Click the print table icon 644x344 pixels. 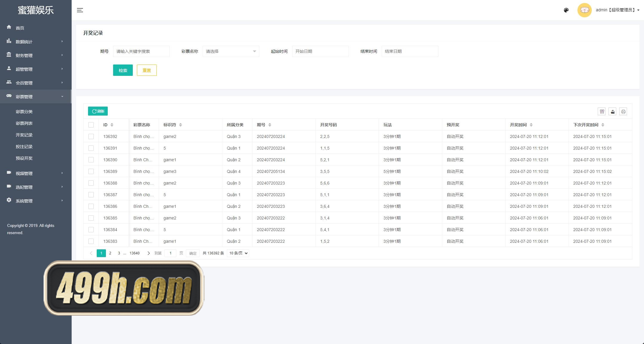[x=623, y=112]
